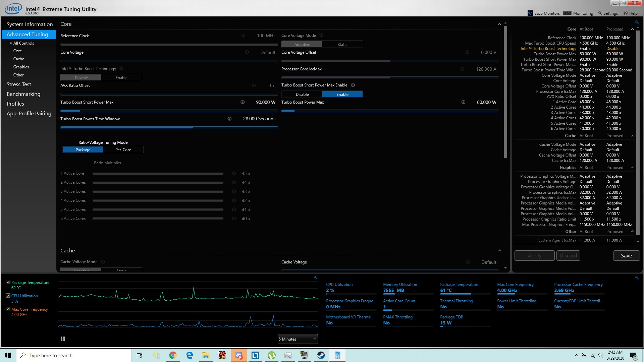
Task: Click wrench icon above the monitor readouts
Action: click(637, 278)
